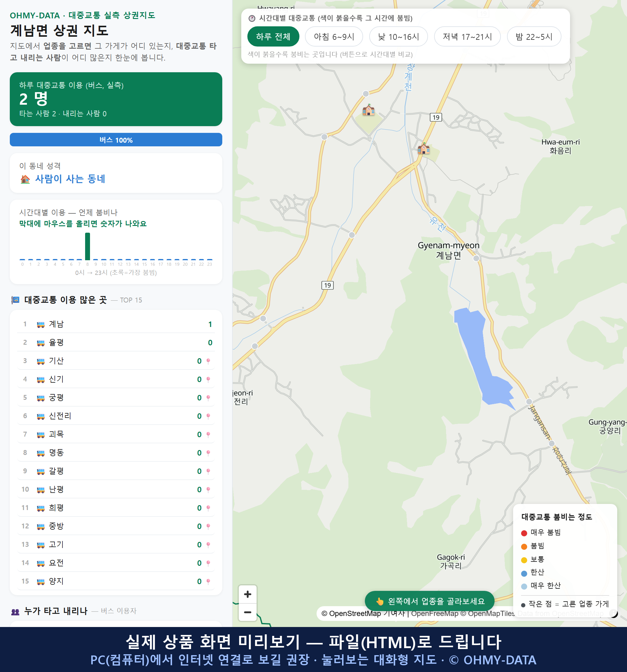Click the pin icon on the 명동 row
The image size is (627, 672).
click(208, 453)
